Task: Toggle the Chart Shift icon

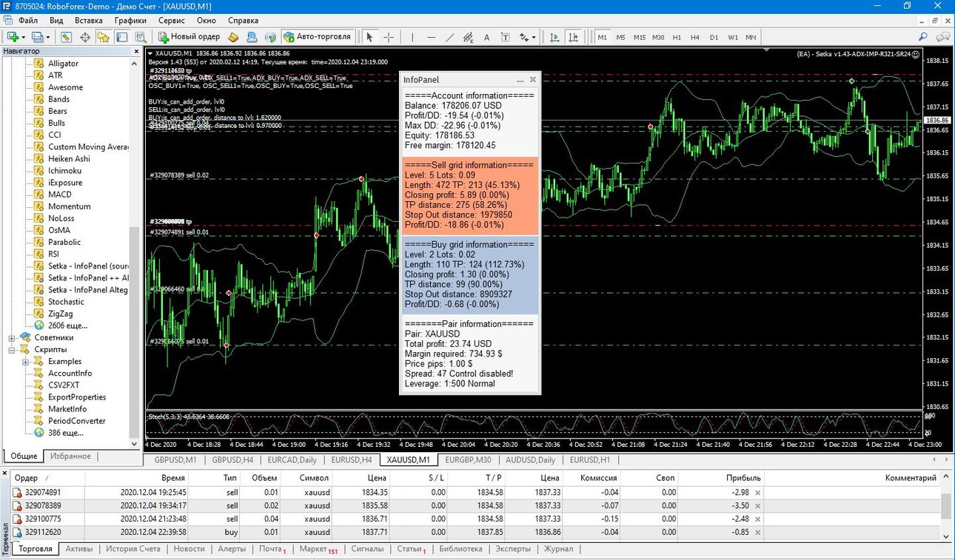Action: coord(573,36)
